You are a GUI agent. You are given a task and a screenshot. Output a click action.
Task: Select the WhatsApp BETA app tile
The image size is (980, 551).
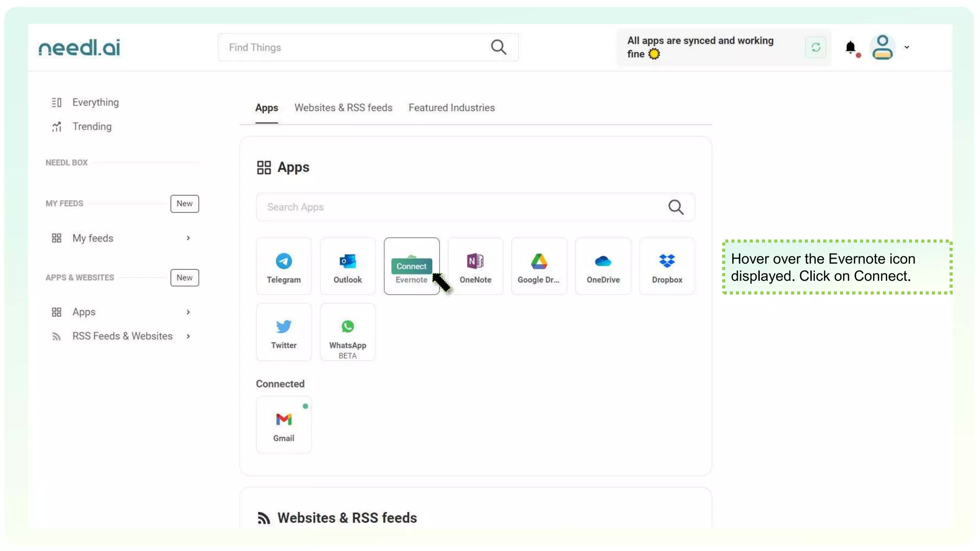pyautogui.click(x=347, y=332)
